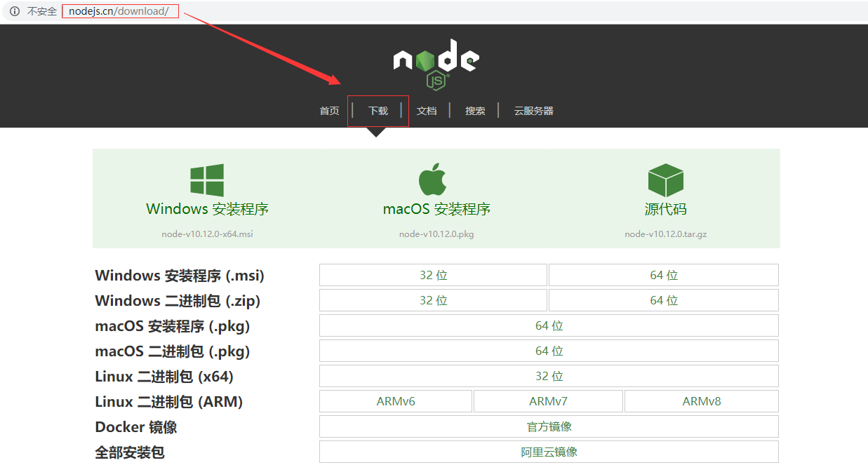The width and height of the screenshot is (868, 465).
Task: Download the ARMv7 Linux binary
Action: click(x=548, y=401)
